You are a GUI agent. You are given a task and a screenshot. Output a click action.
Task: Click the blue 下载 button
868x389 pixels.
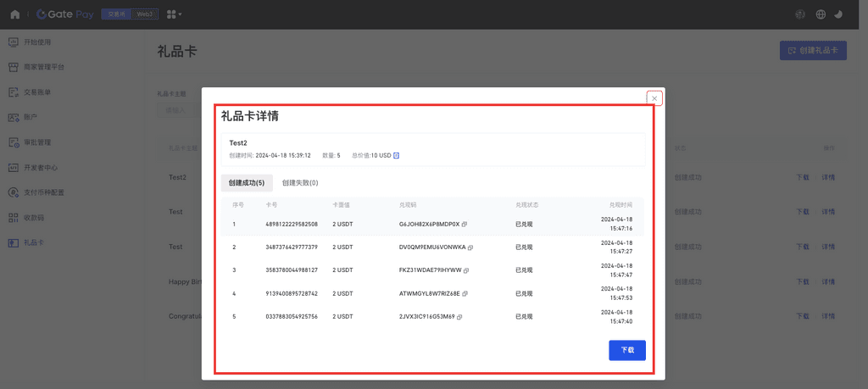[626, 350]
